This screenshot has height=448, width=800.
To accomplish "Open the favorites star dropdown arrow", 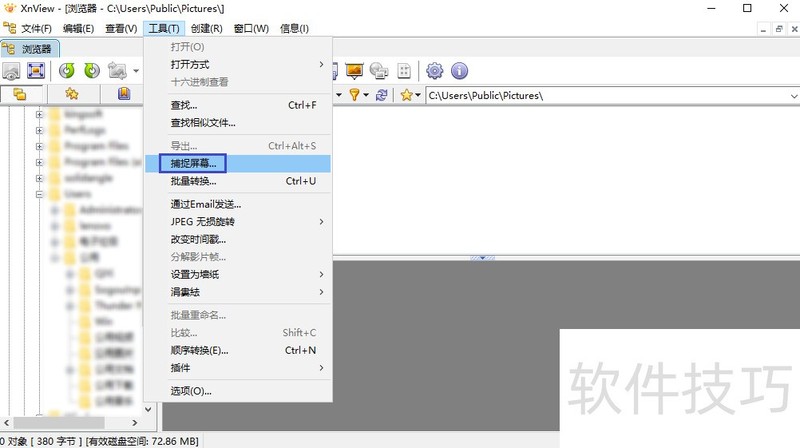I will tap(418, 94).
